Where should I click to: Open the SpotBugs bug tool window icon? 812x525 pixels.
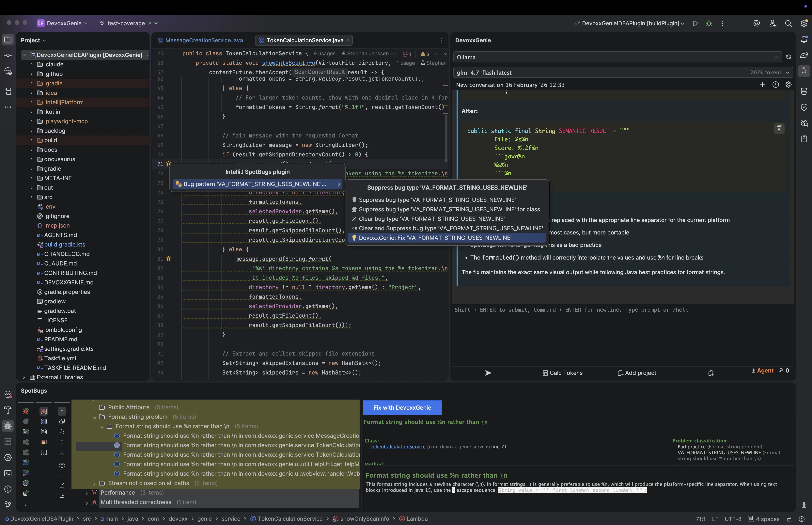8,426
